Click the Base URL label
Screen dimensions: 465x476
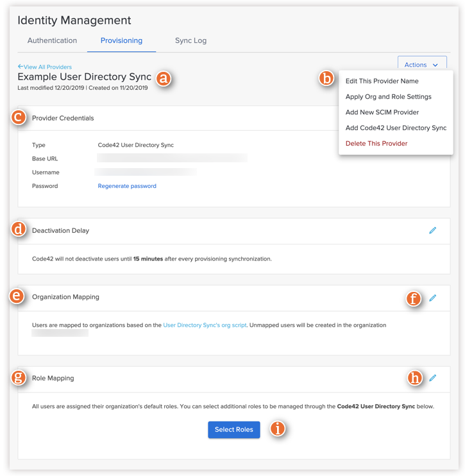tap(45, 158)
